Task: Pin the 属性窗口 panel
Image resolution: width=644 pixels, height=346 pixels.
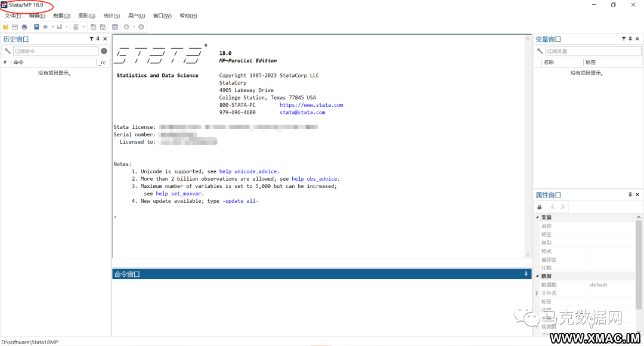Action: click(x=630, y=194)
